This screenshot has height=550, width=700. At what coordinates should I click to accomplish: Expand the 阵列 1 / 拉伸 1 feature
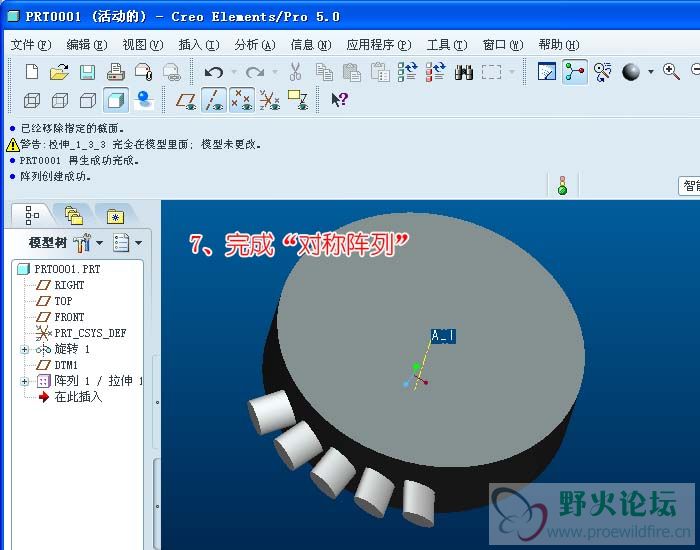point(25,381)
